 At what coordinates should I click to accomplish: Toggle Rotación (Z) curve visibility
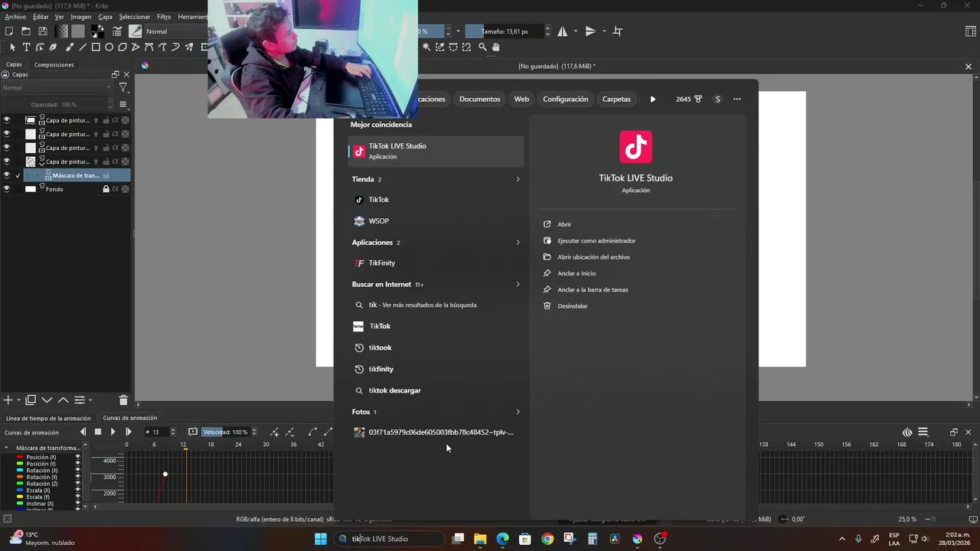(x=77, y=484)
